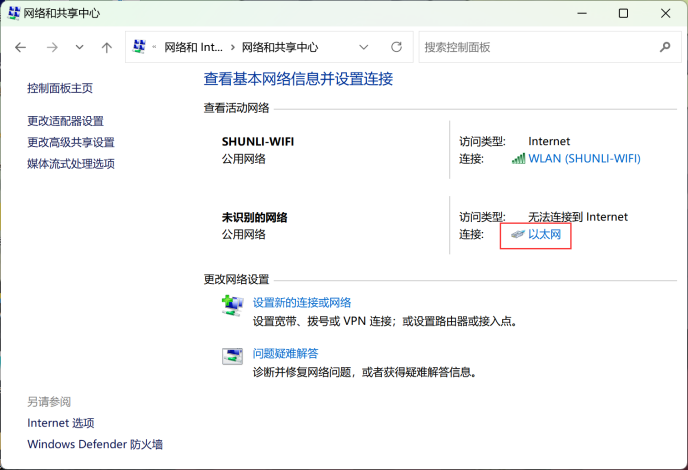Open '问题疑难解答' link
This screenshot has height=470, width=688.
285,353
